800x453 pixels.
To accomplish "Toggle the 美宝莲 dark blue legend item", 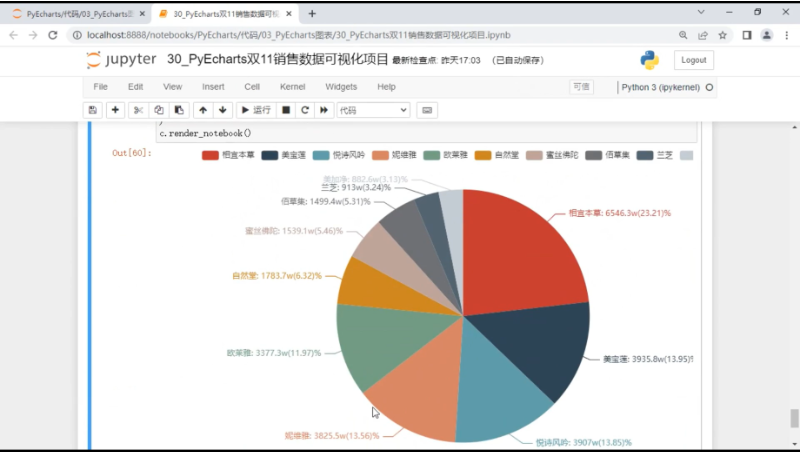I will click(284, 155).
